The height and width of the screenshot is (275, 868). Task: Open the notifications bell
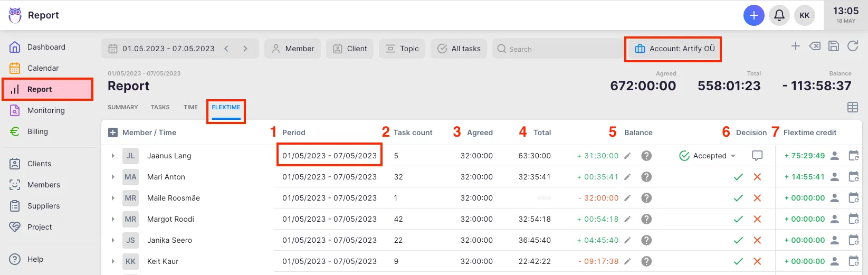[x=779, y=15]
